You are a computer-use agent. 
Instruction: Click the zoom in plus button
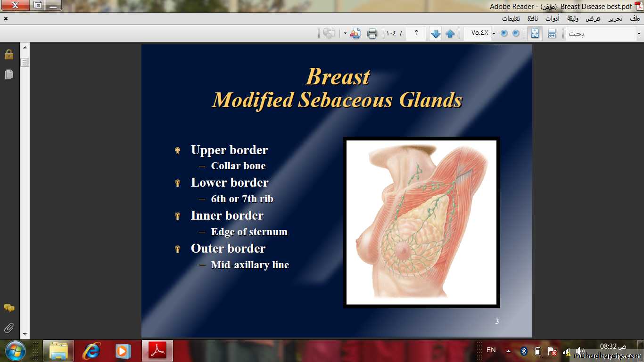[504, 33]
